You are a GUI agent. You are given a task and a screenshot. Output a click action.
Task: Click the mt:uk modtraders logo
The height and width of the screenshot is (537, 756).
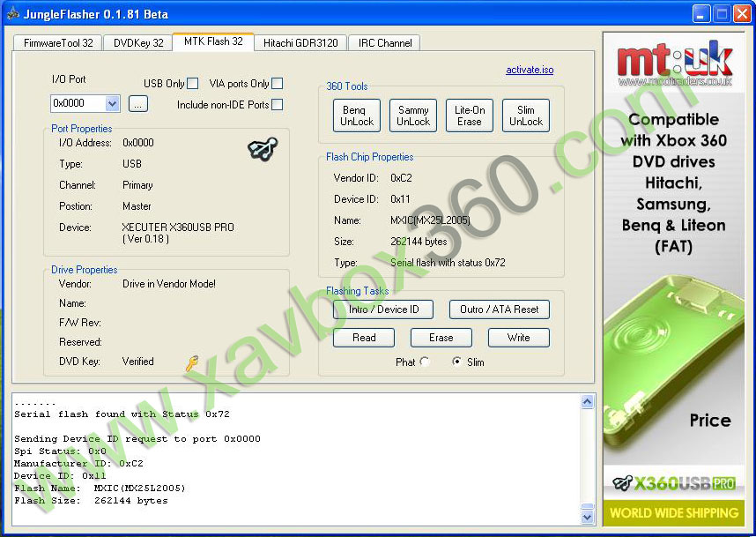tap(675, 64)
